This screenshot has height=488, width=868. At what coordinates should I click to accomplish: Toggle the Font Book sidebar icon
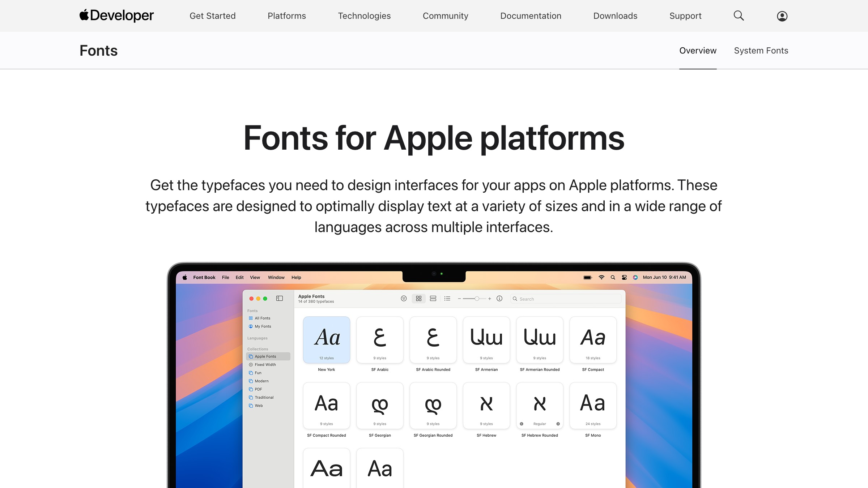coord(279,298)
